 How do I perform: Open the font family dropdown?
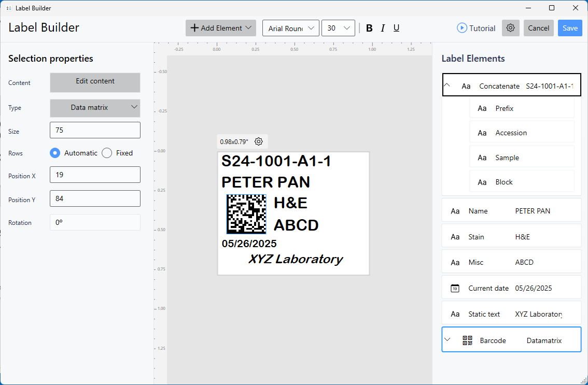pyautogui.click(x=291, y=28)
